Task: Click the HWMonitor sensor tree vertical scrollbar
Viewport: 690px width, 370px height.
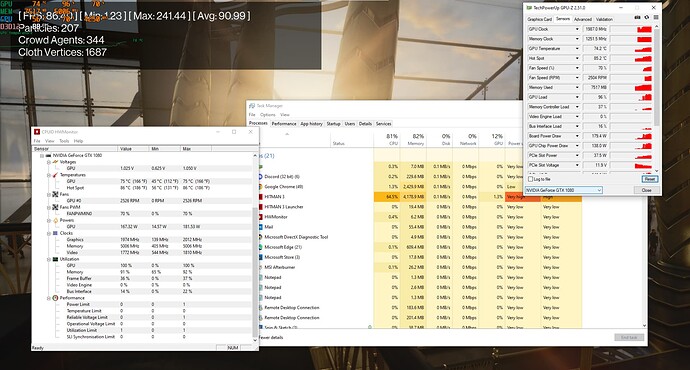Action: [x=255, y=248]
